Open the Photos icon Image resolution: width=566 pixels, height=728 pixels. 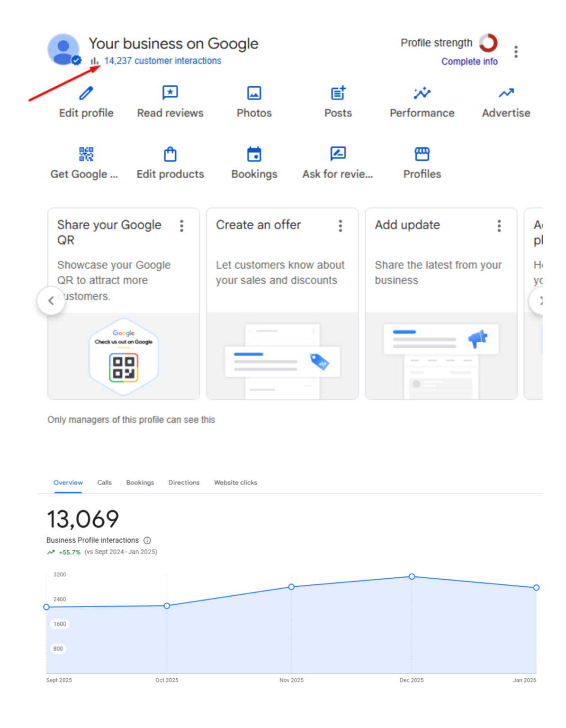[x=254, y=92]
